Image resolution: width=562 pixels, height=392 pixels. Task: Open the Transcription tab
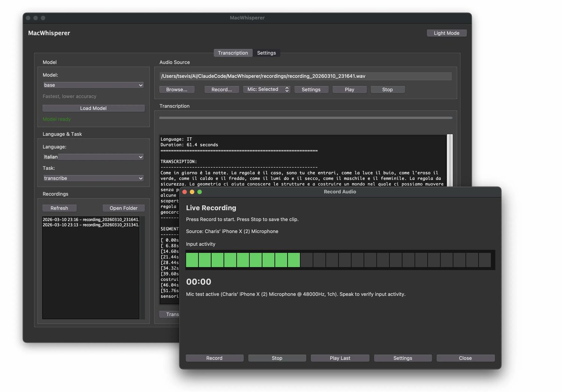233,53
